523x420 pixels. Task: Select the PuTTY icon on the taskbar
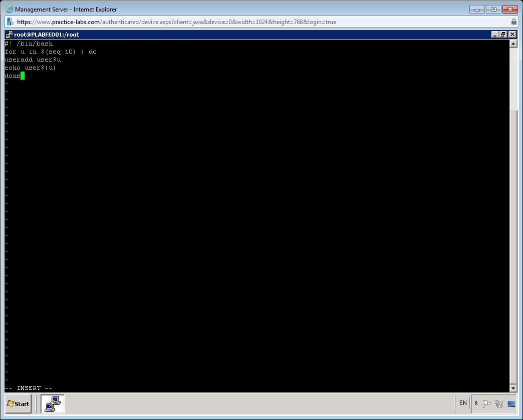52,404
